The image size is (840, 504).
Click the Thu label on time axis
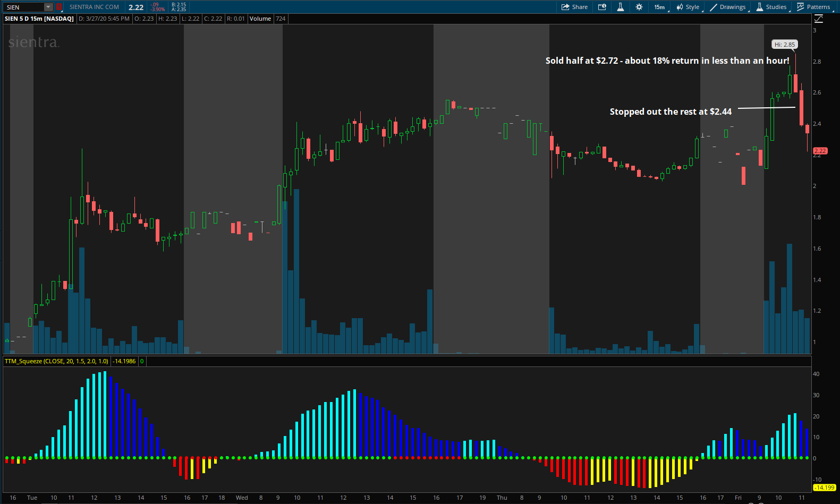click(502, 498)
